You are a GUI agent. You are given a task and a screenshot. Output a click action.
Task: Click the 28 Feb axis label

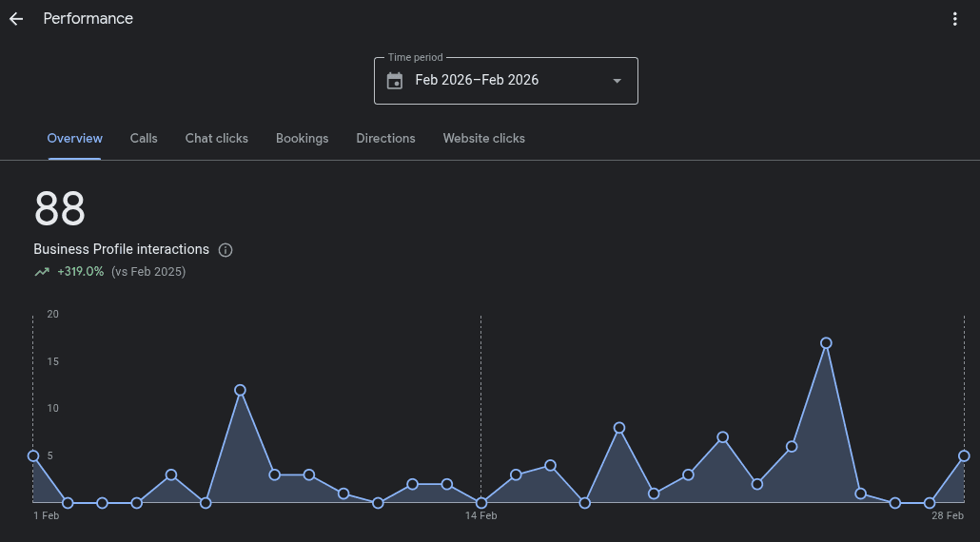pos(948,515)
